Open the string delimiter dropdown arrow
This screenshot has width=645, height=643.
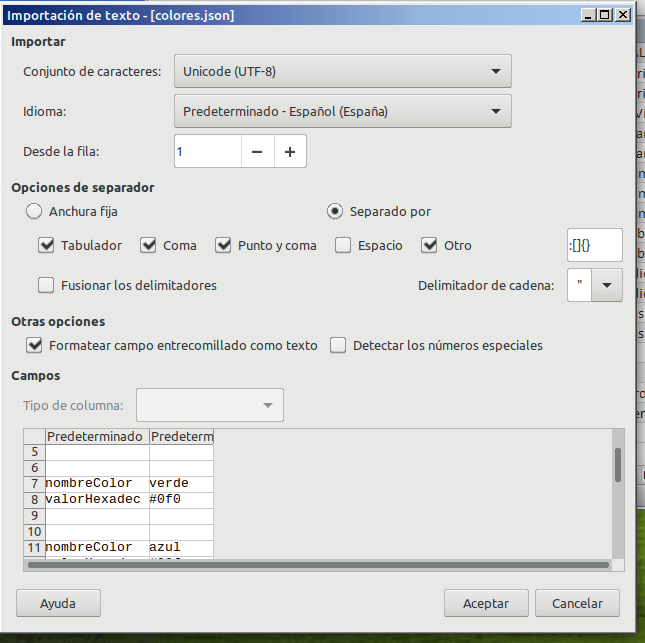pyautogui.click(x=606, y=285)
